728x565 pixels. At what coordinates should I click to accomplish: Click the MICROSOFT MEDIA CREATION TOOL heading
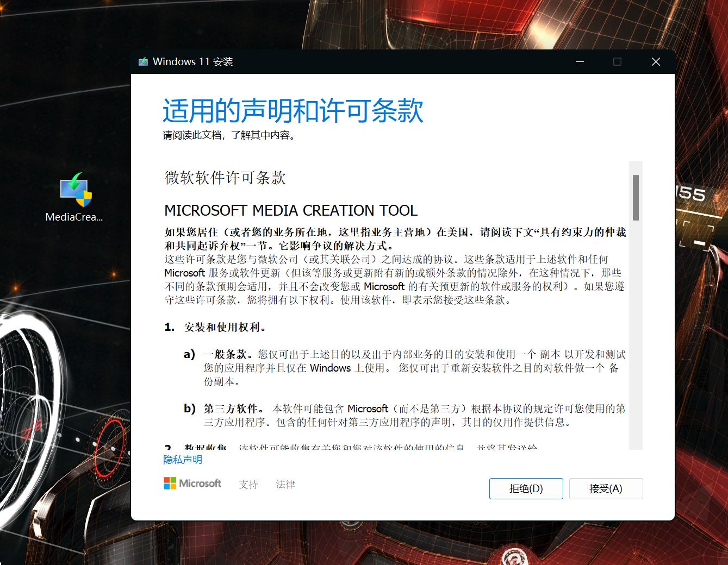click(291, 210)
